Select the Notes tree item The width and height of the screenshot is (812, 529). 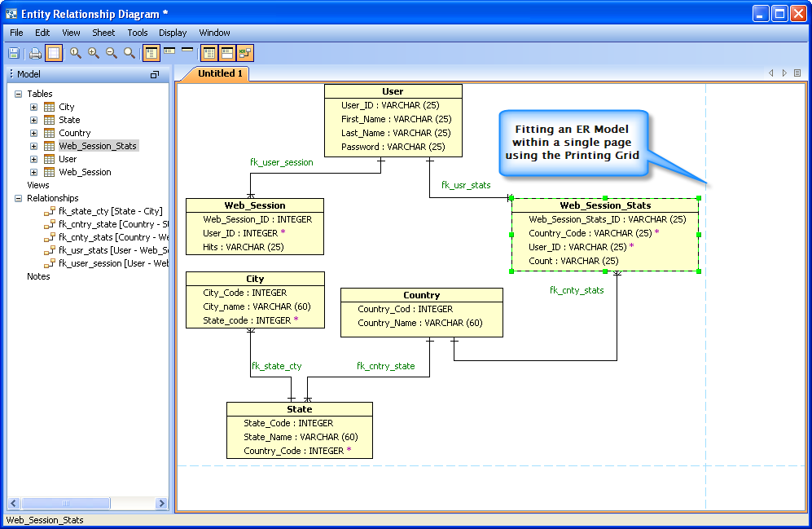click(38, 276)
